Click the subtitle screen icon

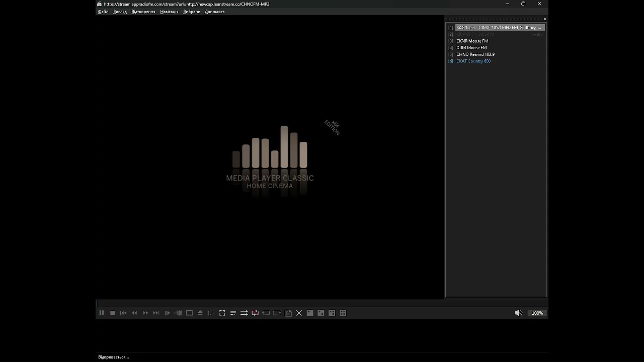189,313
